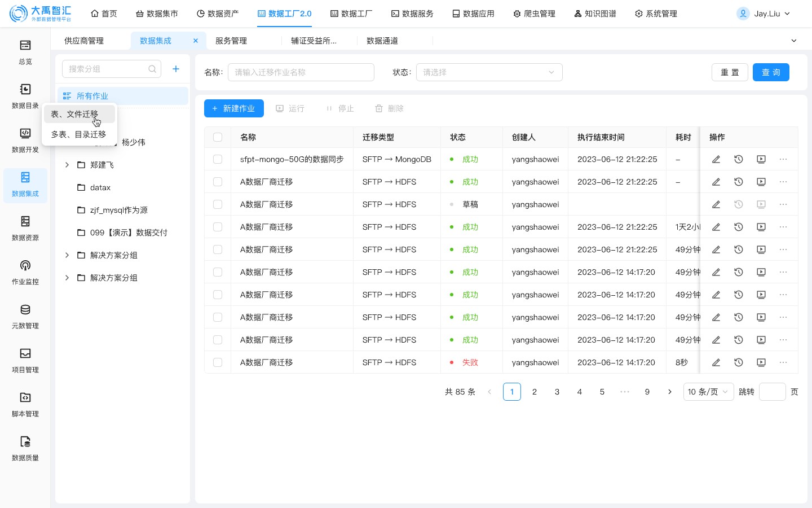Open 项目管理 in left sidebar
The image size is (812, 508).
25,361
